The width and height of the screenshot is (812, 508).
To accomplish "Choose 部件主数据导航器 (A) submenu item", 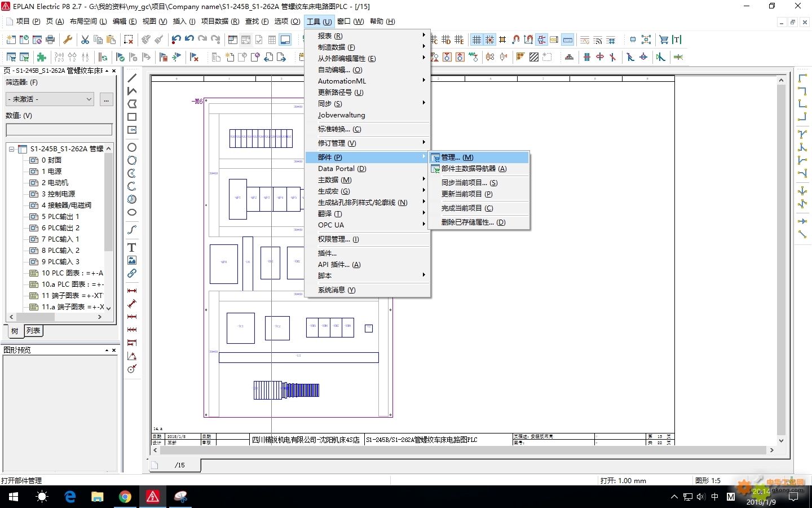I will pos(479,168).
